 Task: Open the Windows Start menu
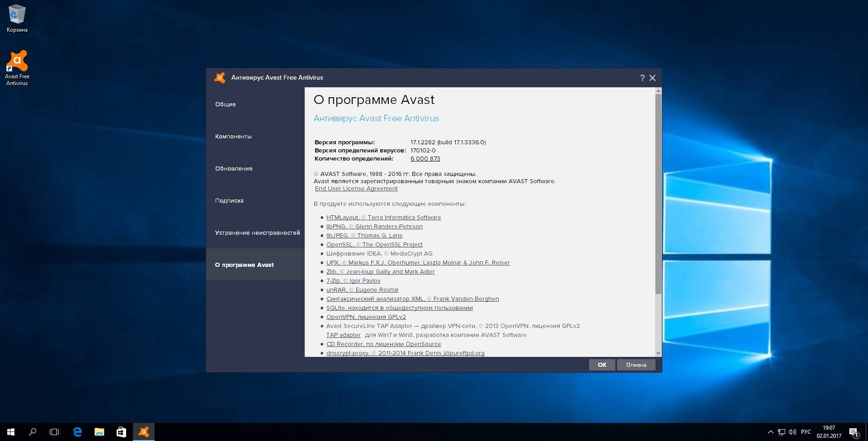pyautogui.click(x=11, y=432)
